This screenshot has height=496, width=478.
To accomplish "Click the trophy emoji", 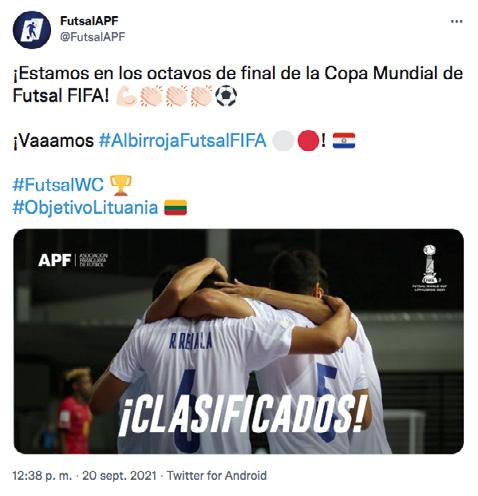I will [121, 185].
